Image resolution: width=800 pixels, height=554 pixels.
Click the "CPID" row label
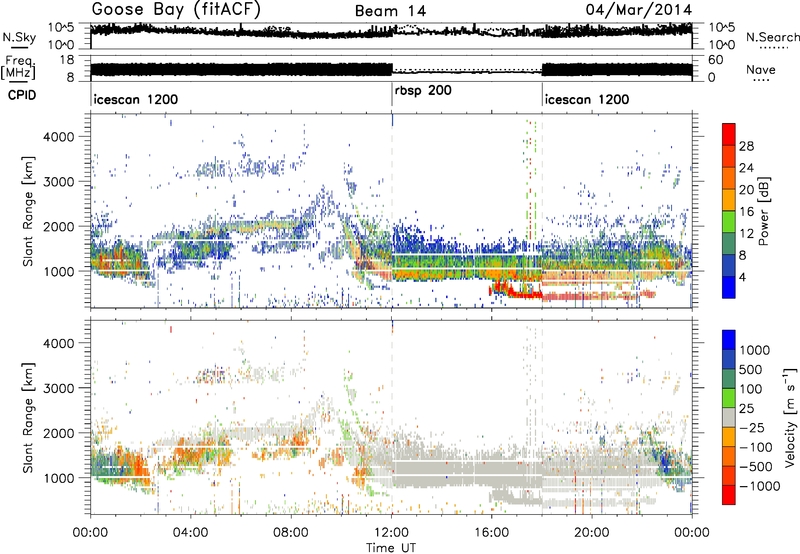pos(22,95)
